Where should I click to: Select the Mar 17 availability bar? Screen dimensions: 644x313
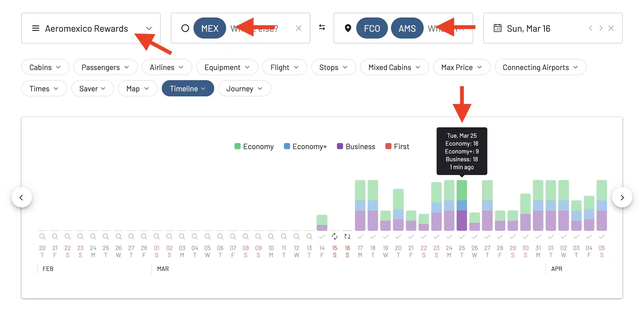pyautogui.click(x=360, y=205)
